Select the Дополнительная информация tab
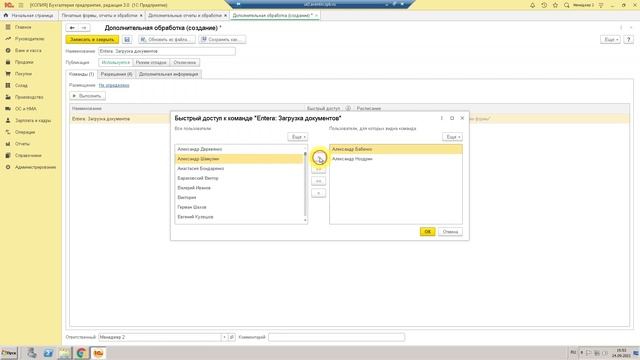 click(x=169, y=74)
